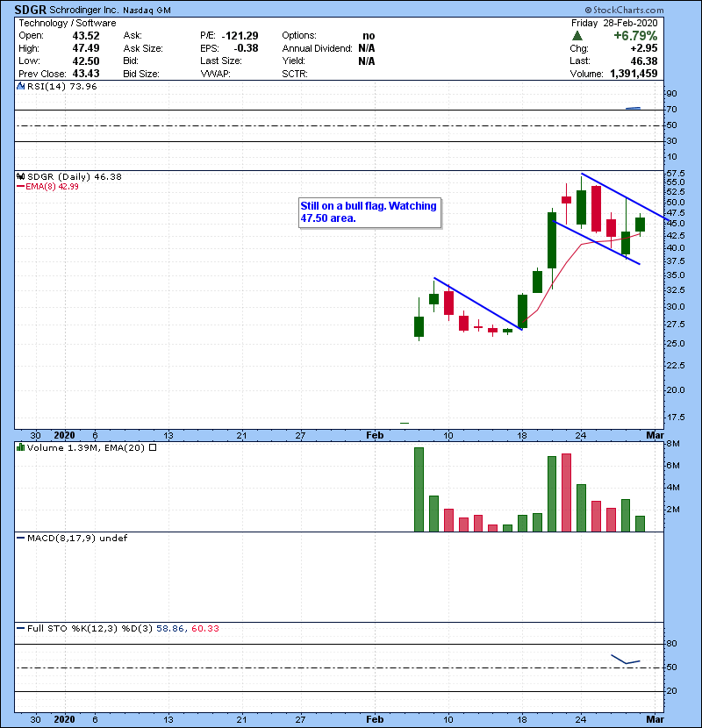Click the stochastic %D value 60.33

coord(204,629)
